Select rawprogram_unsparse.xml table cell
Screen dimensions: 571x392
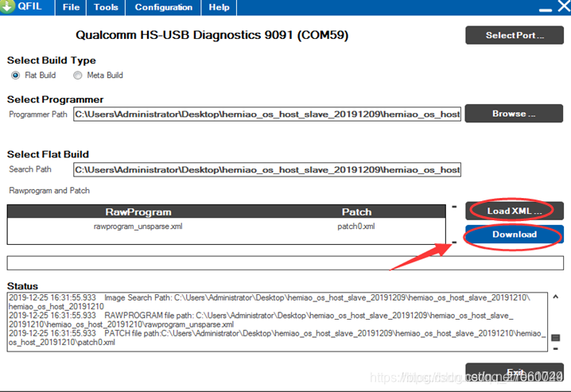point(138,227)
